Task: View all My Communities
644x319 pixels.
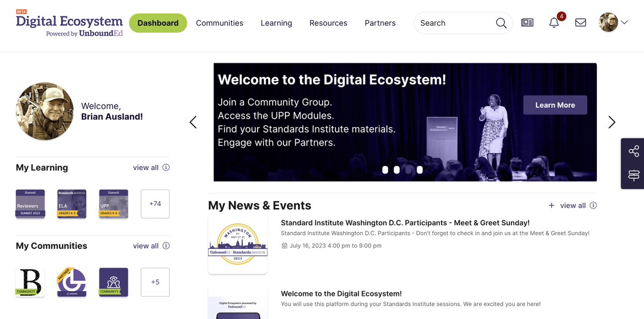Action: point(146,246)
